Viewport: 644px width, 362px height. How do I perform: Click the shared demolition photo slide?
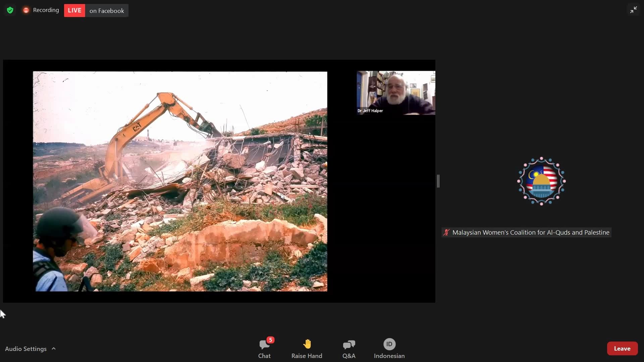pos(180,181)
